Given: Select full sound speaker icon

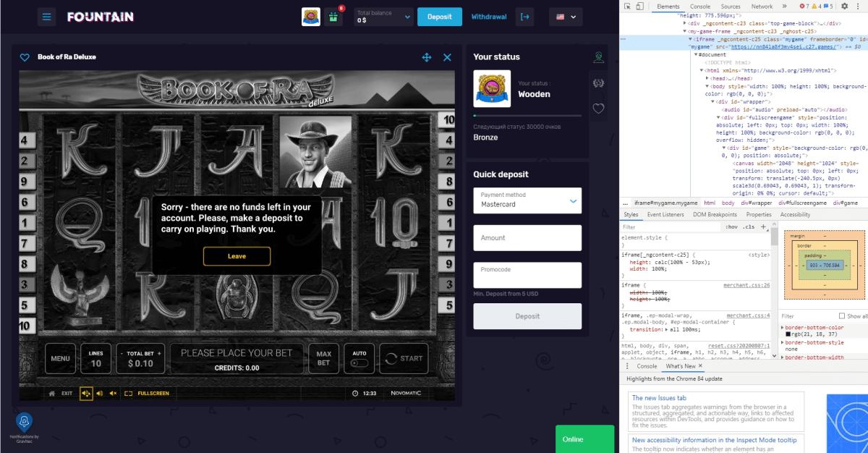Looking at the screenshot, I should [86, 394].
